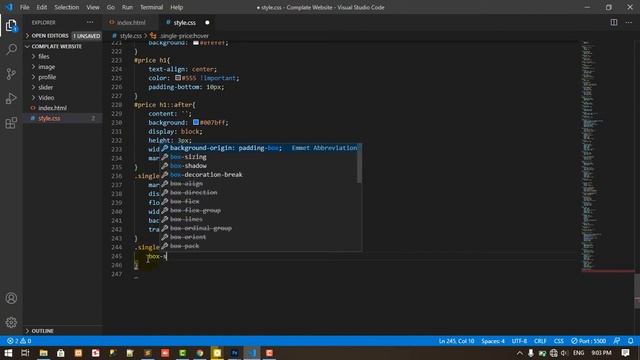Expand the files folder
640x360 pixels.
point(63,56)
